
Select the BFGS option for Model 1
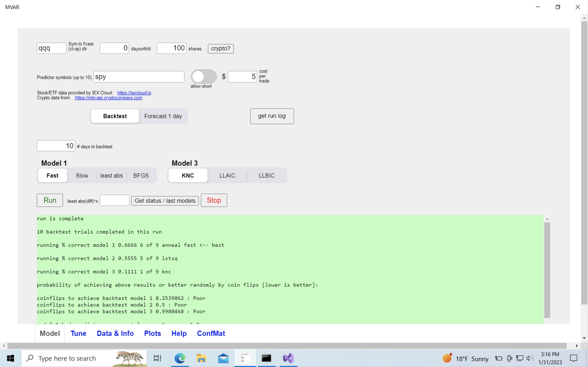click(x=141, y=175)
